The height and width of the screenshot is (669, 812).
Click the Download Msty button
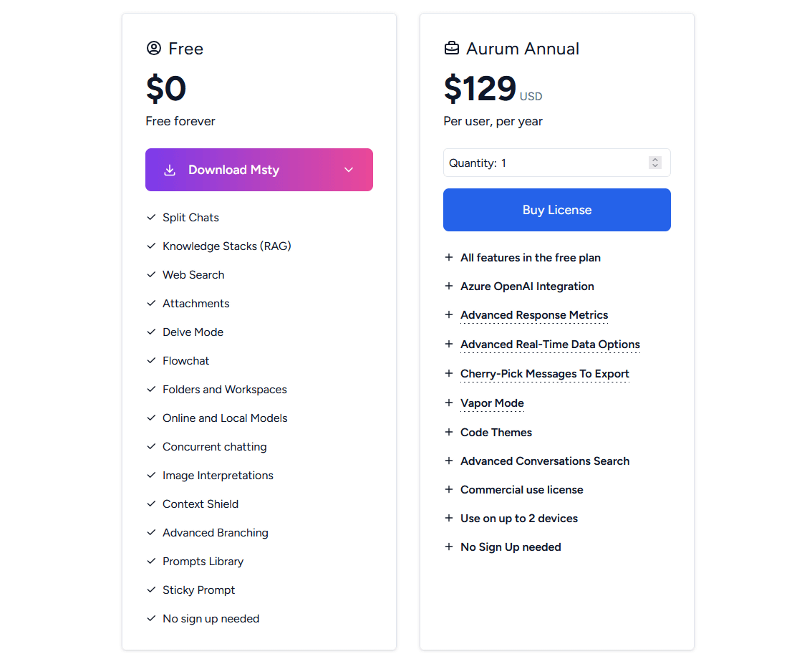pos(259,170)
